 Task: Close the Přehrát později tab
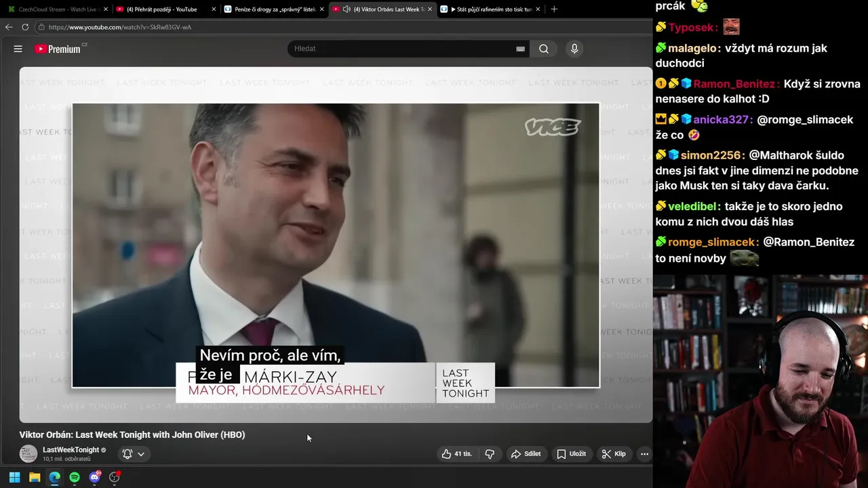[214, 9]
